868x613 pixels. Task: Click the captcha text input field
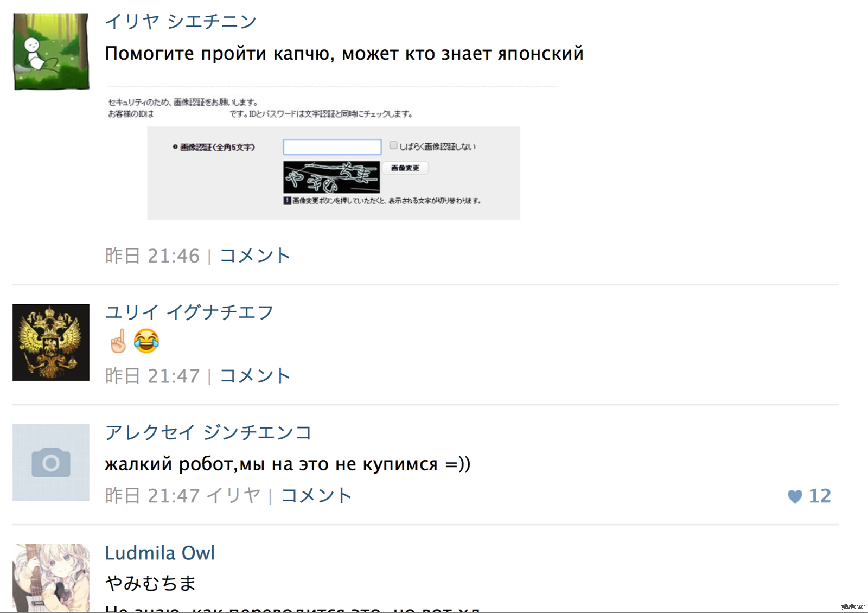point(332,147)
